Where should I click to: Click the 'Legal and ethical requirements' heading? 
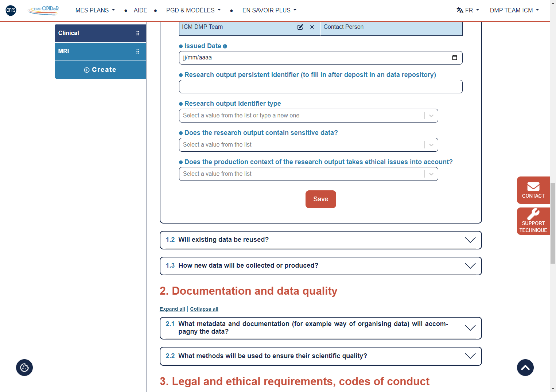(x=294, y=381)
